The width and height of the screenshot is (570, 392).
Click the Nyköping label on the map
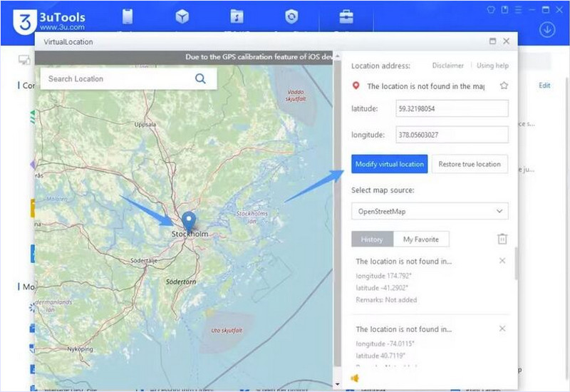[x=80, y=349]
